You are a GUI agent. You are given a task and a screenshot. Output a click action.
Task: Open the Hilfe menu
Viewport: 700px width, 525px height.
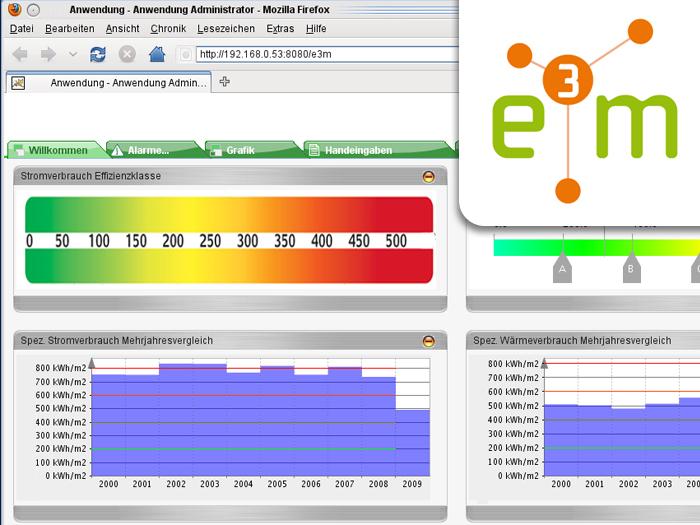pos(316,29)
